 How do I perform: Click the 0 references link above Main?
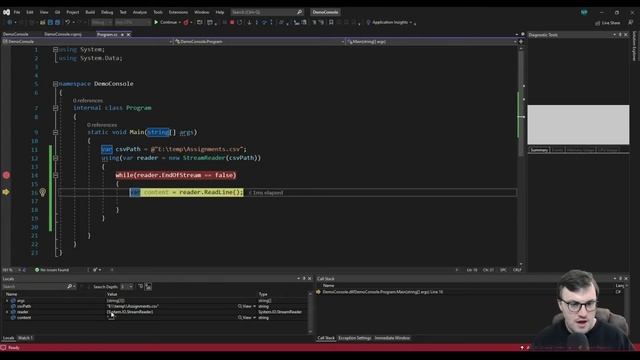102,125
